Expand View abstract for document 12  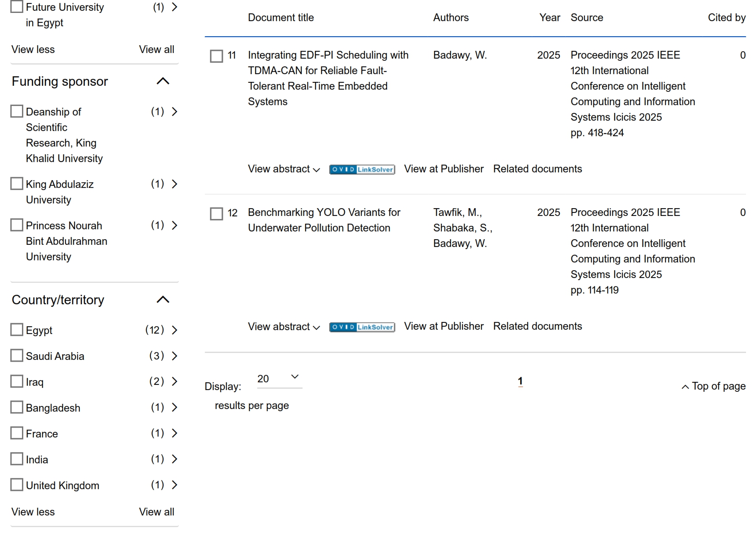coord(284,327)
